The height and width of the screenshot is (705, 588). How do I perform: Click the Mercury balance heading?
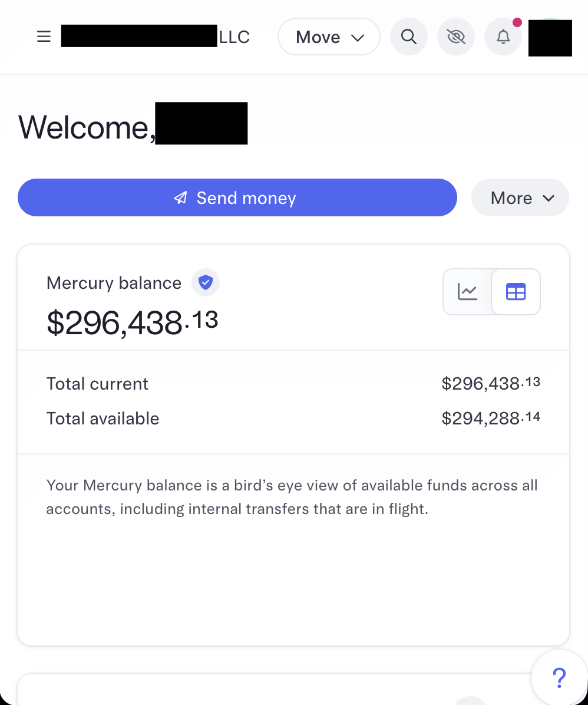114,283
